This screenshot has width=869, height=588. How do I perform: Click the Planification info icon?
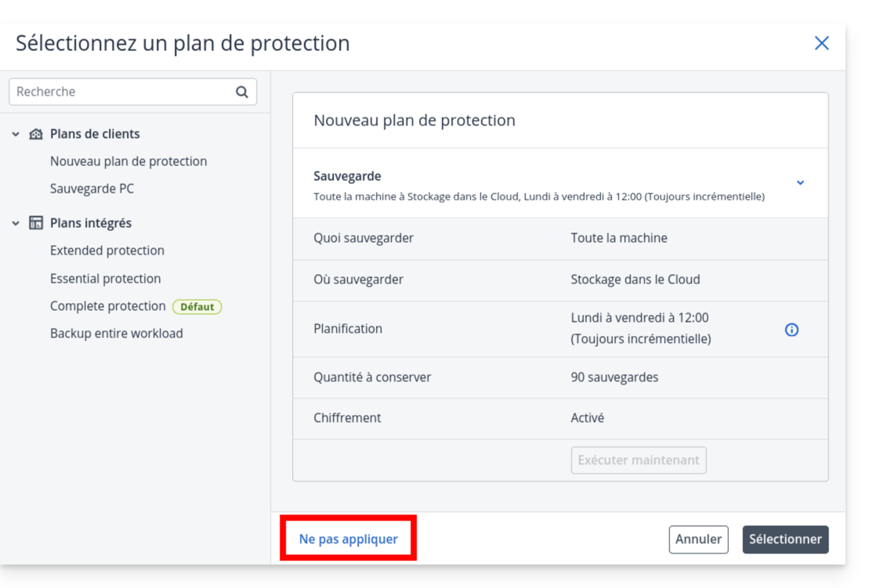tap(791, 330)
